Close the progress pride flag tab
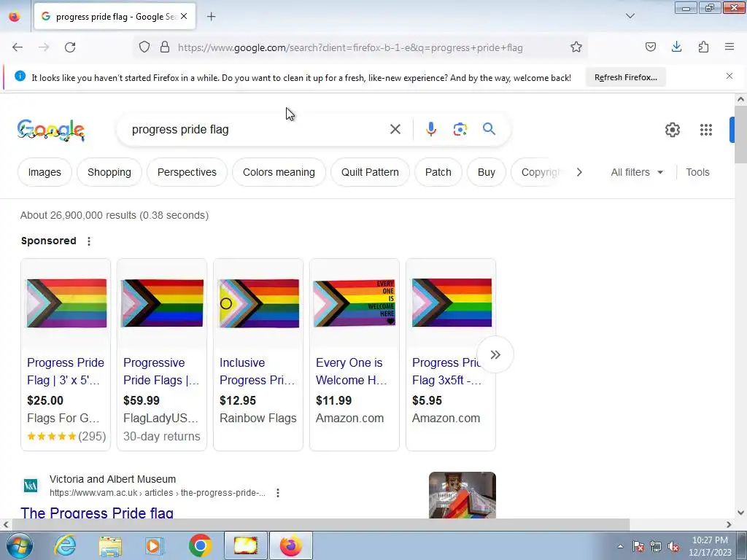The image size is (747, 560). 184,16
